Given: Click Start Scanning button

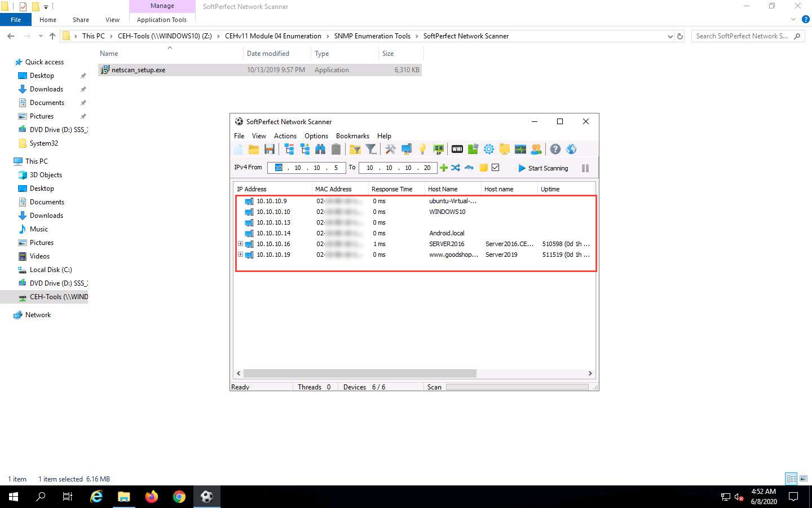Looking at the screenshot, I should click(x=544, y=168).
